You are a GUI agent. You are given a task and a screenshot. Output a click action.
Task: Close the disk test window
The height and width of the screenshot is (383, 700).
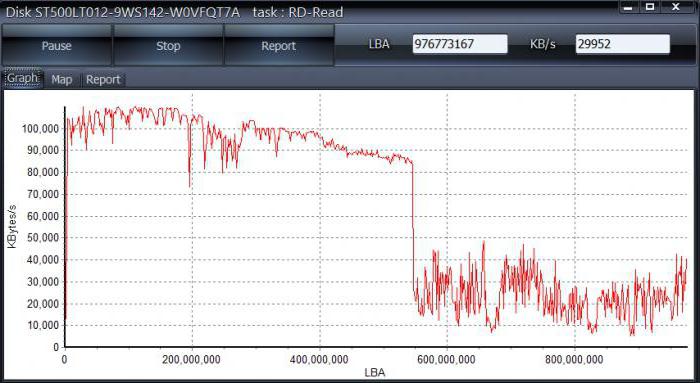(676, 7)
